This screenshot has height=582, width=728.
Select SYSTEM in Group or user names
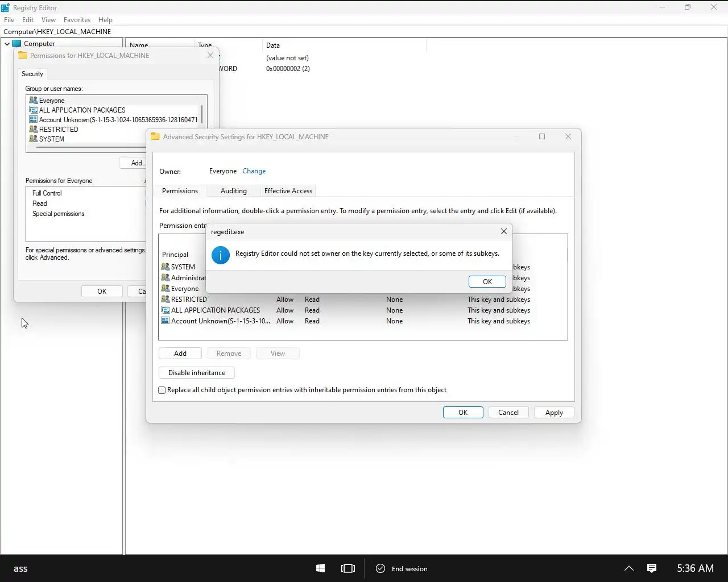(x=113, y=139)
